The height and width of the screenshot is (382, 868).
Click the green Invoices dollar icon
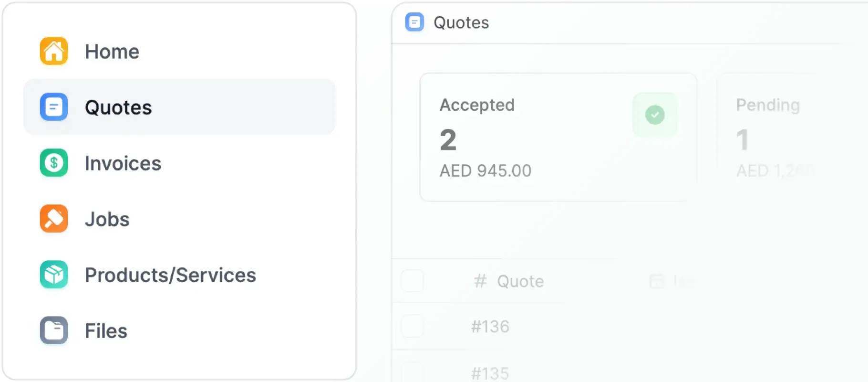tap(54, 163)
